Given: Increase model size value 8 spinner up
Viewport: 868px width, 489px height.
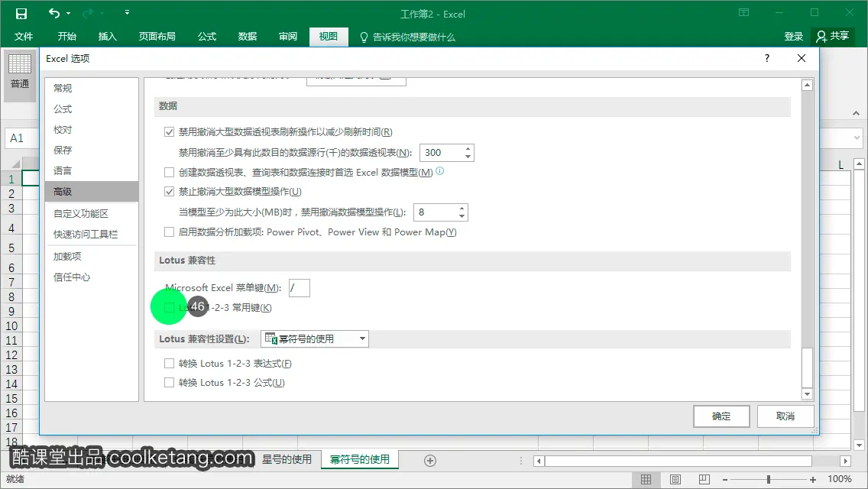Looking at the screenshot, I should pyautogui.click(x=462, y=209).
